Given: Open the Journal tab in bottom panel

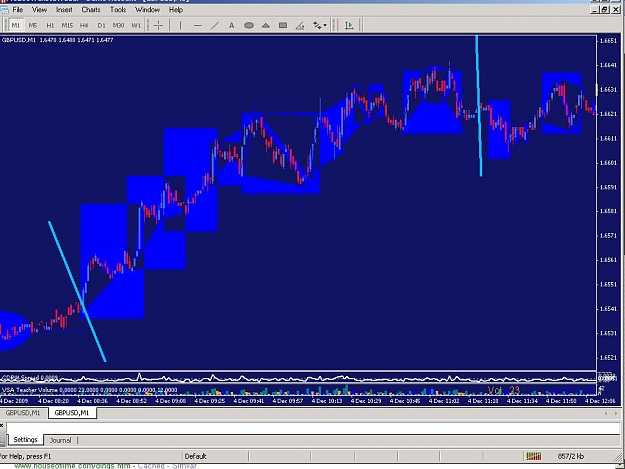Looking at the screenshot, I should pos(60,440).
